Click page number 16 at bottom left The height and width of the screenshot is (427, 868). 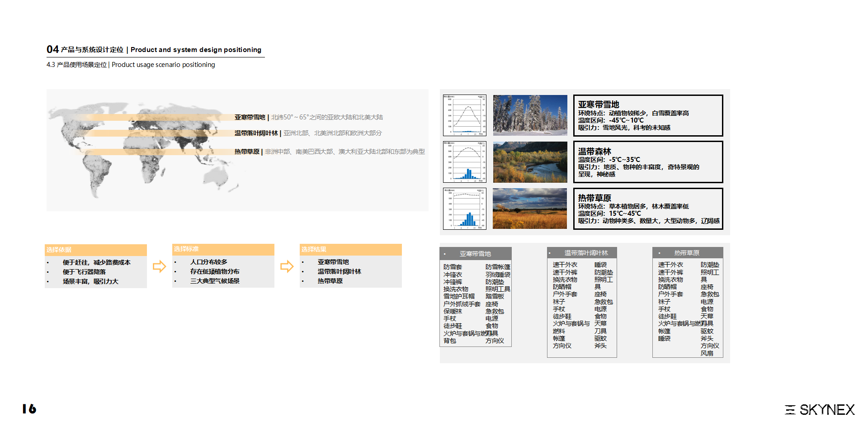29,409
